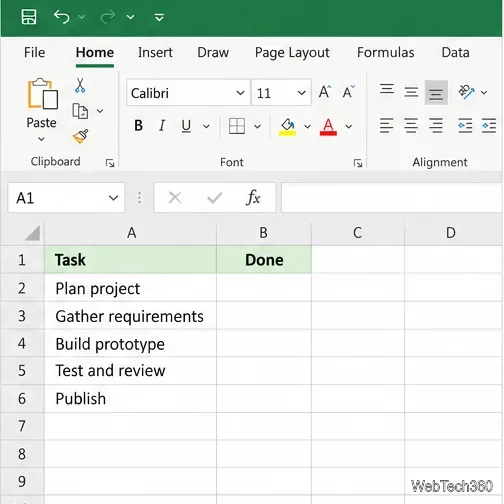Click Align Right icon

pos(436,126)
